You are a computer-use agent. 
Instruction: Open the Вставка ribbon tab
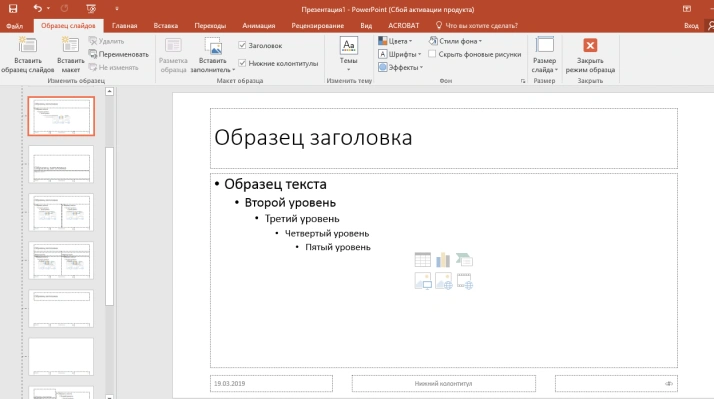[166, 26]
